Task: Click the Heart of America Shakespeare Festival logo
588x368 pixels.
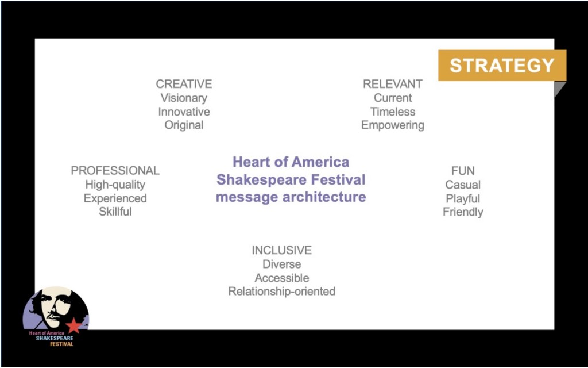Action: (x=56, y=316)
